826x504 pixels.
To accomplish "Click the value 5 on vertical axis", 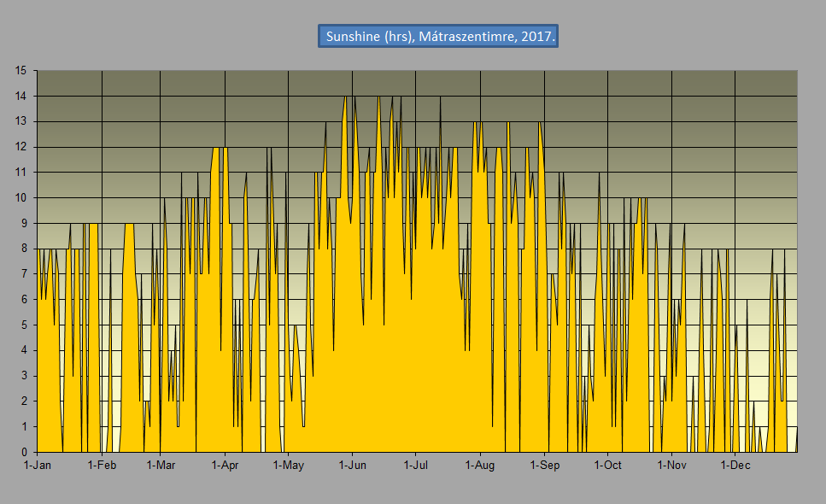I will pos(24,325).
